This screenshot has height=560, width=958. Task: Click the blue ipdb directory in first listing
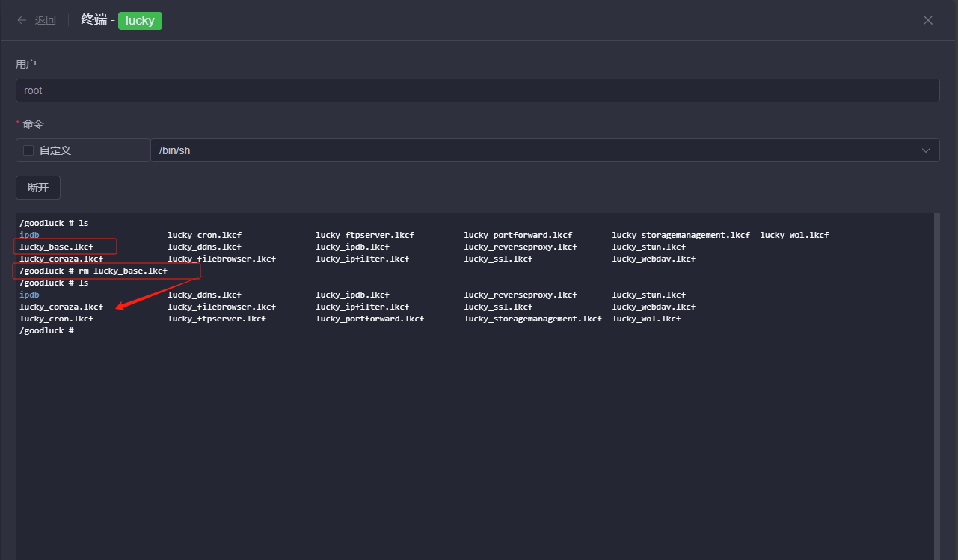[x=29, y=235]
